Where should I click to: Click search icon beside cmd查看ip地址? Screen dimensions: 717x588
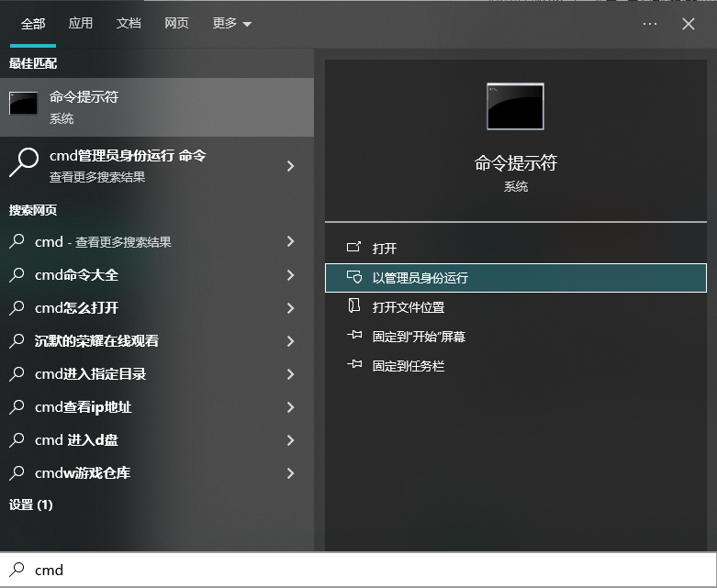(17, 406)
